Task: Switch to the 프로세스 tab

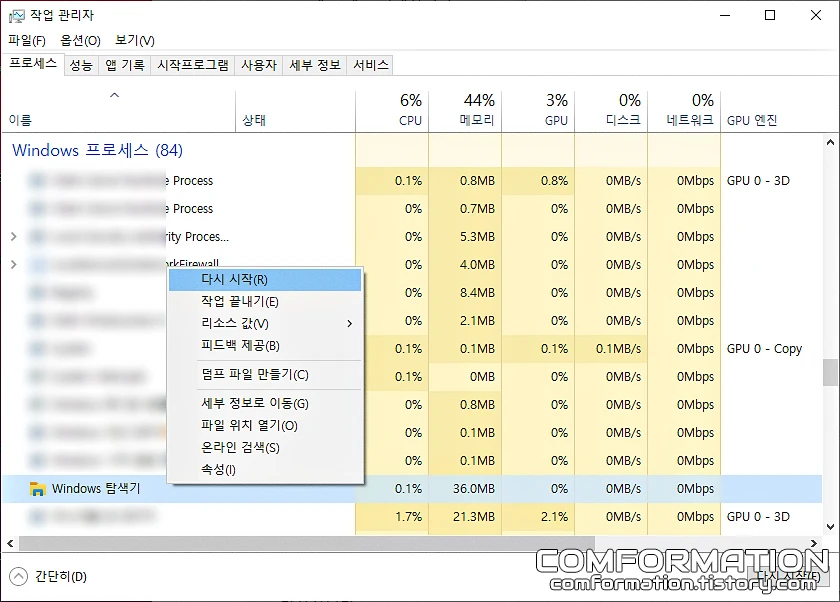Action: point(33,64)
